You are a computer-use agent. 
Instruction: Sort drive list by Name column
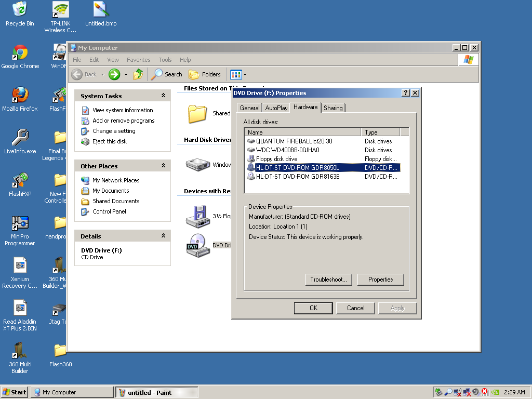pyautogui.click(x=303, y=132)
